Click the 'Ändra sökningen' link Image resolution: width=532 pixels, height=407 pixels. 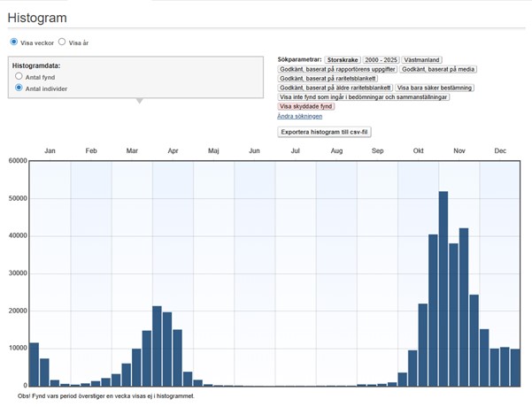coord(300,116)
